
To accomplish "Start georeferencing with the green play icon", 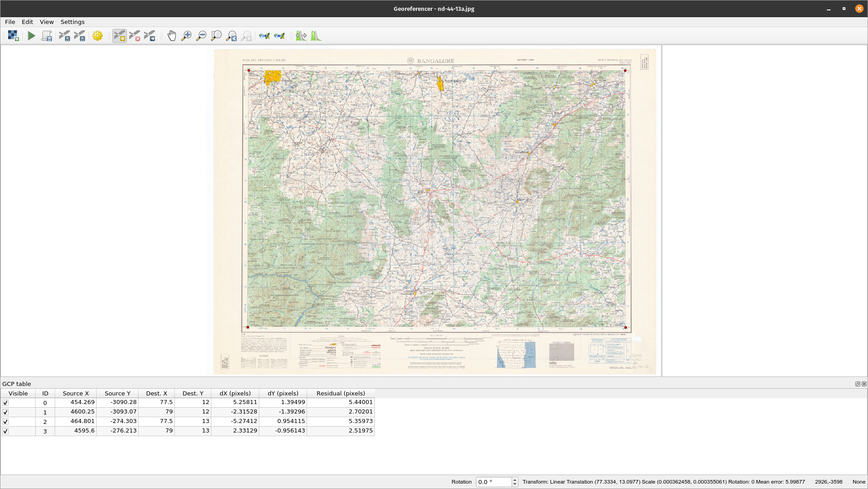I will coord(31,36).
